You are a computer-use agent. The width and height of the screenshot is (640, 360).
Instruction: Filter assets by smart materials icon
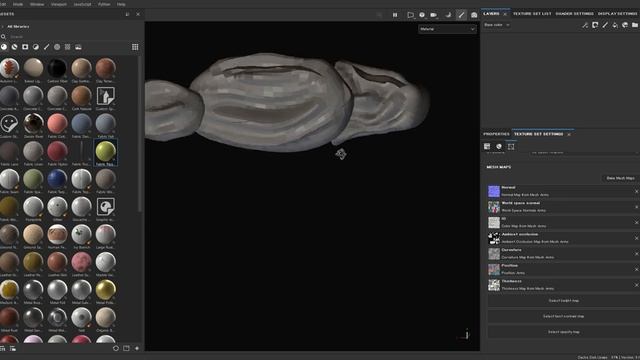coord(15,47)
